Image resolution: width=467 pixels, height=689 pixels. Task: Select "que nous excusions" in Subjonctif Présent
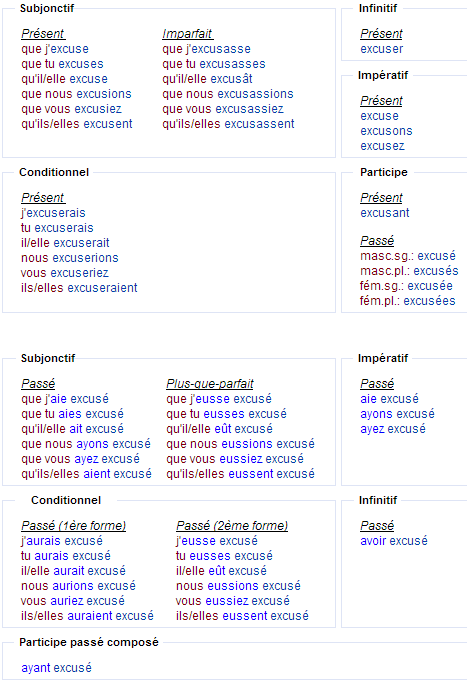[76, 94]
